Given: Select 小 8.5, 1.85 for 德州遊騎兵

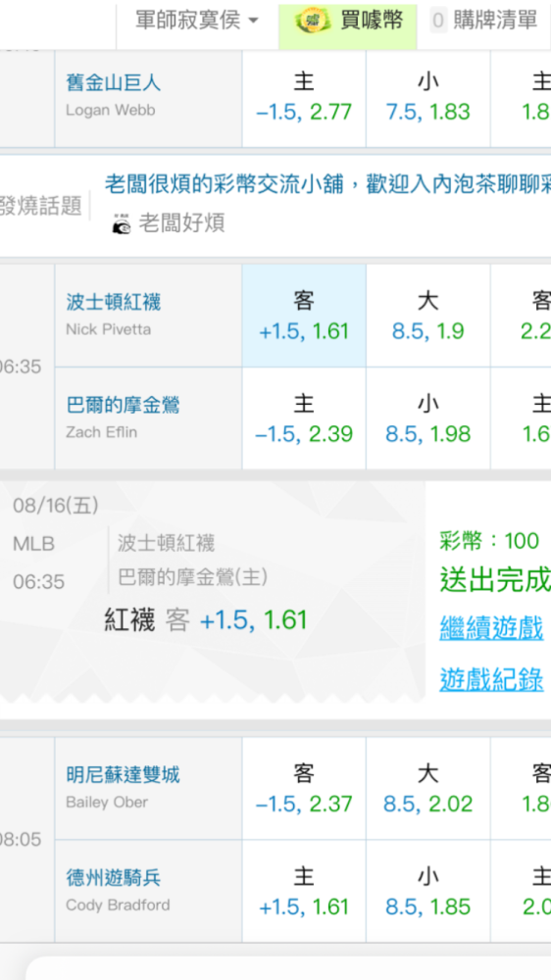Looking at the screenshot, I should [x=427, y=892].
